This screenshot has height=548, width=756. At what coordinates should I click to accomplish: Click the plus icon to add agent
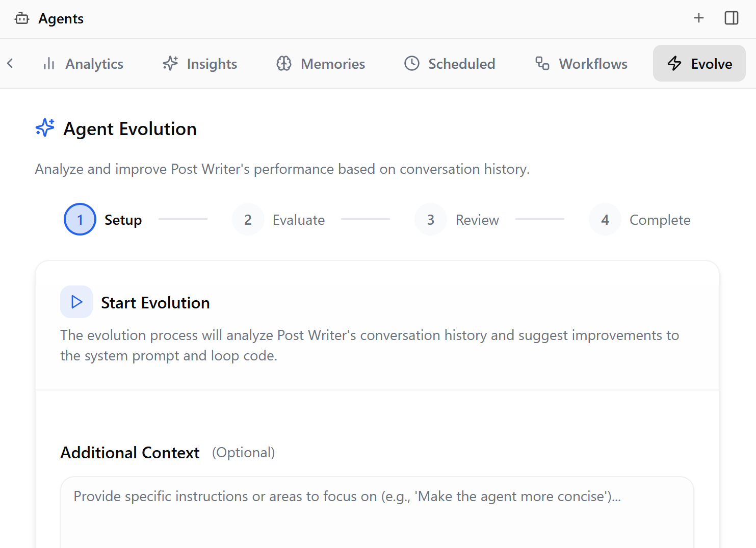(698, 18)
